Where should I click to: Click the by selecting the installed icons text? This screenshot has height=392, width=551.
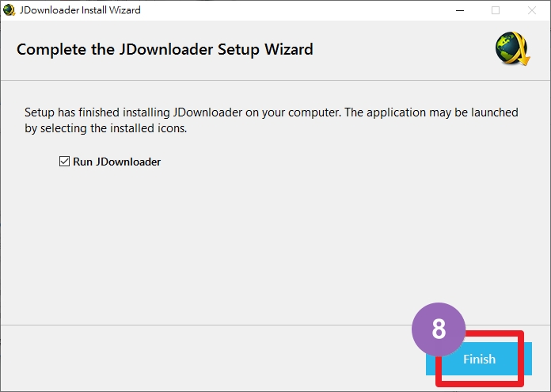click(x=106, y=128)
